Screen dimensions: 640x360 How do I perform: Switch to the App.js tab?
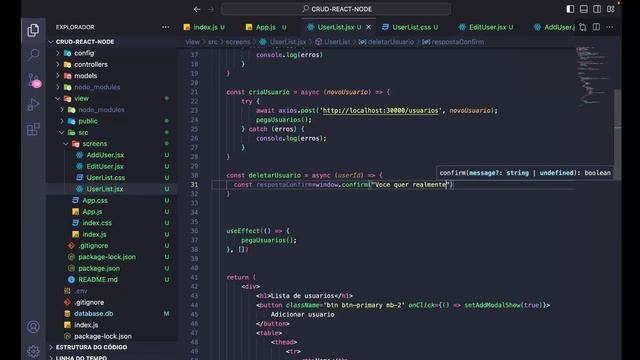266,27
